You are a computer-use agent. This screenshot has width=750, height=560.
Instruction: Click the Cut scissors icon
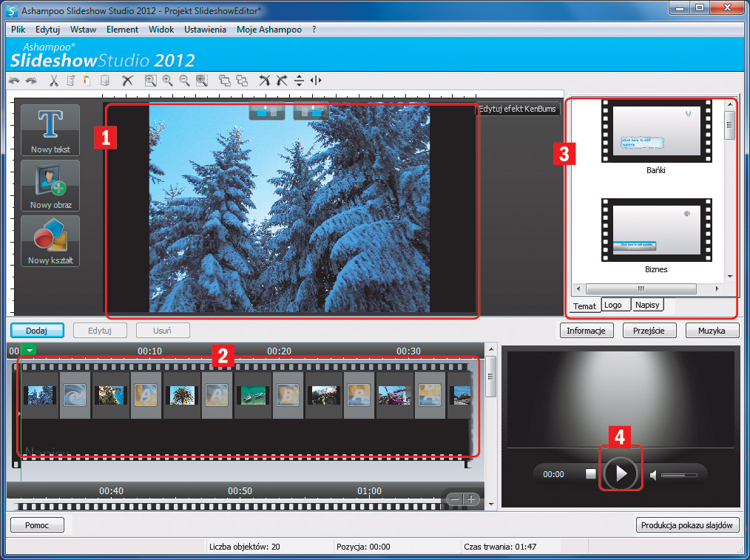54,81
